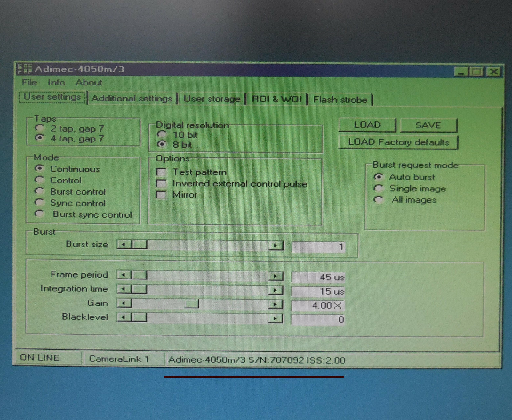512x420 pixels.
Task: Open the Flash strobe tab
Action: click(340, 100)
